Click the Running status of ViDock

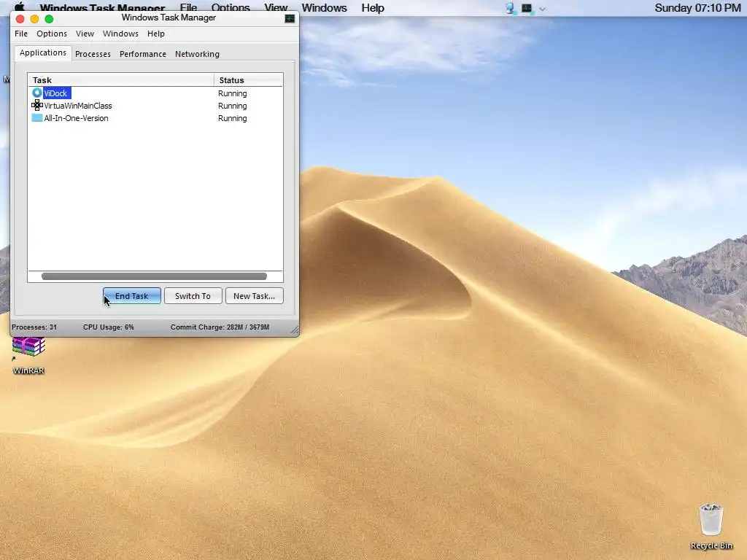click(x=233, y=93)
